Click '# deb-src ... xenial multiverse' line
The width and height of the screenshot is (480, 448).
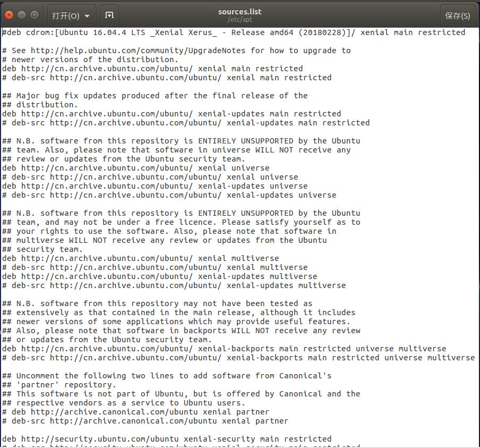click(x=155, y=267)
